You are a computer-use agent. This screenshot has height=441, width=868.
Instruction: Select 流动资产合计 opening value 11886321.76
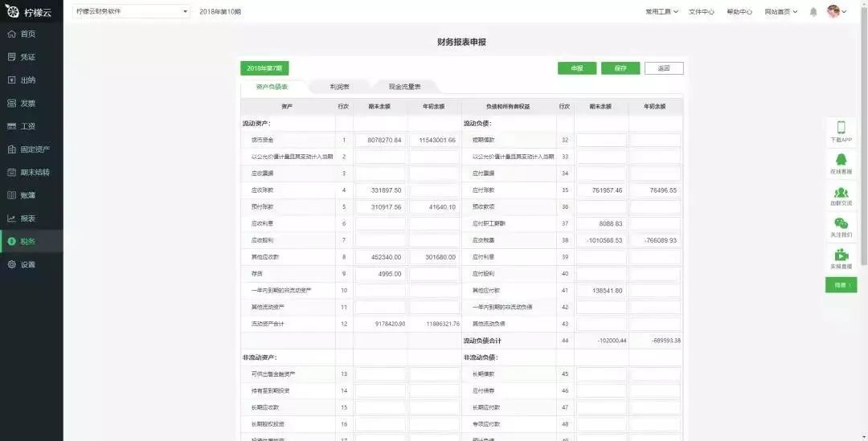[x=443, y=325]
